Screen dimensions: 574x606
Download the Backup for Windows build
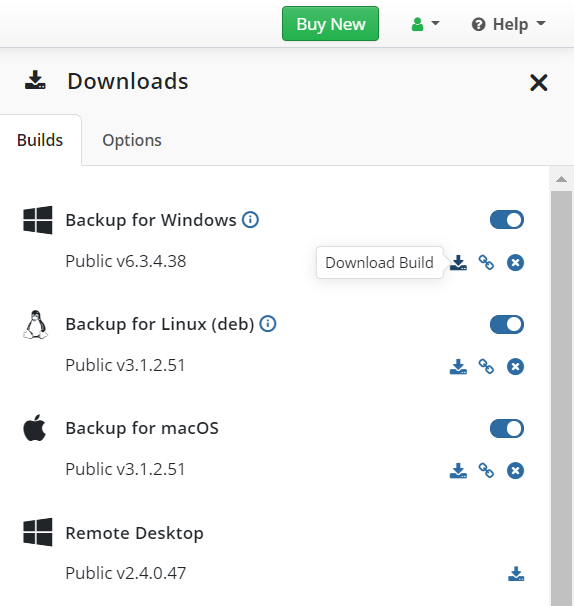458,262
